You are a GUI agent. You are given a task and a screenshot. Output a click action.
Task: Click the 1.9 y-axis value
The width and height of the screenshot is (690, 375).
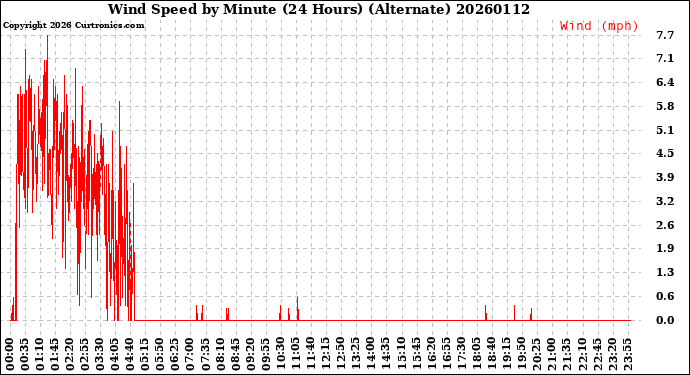pos(665,249)
